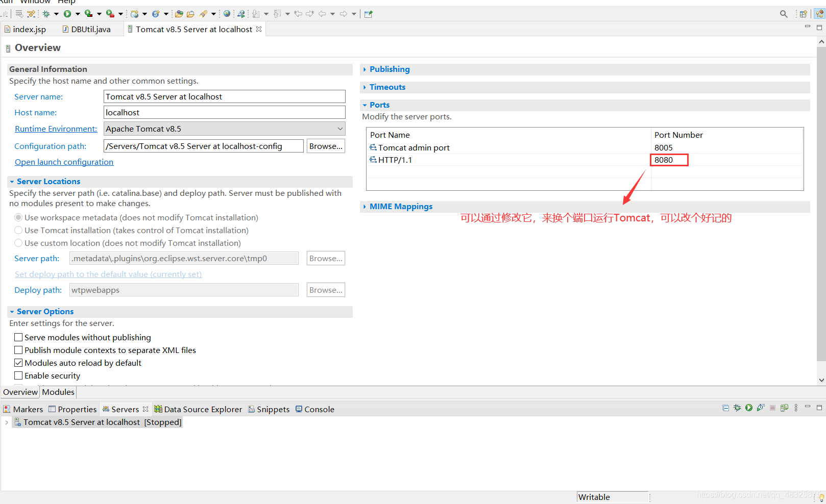Click the Run on Server toolbar icon
The height and width of the screenshot is (504, 826).
pos(241,14)
